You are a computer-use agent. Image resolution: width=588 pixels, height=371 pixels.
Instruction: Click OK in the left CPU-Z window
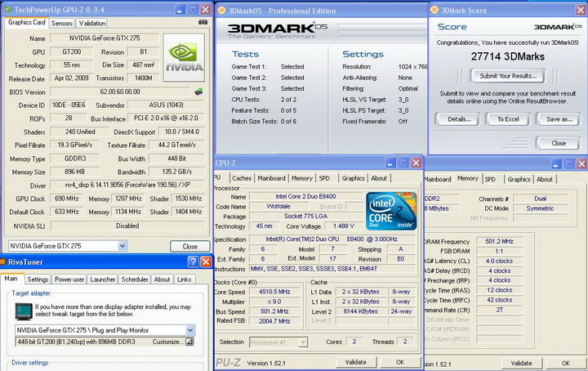[x=400, y=362]
